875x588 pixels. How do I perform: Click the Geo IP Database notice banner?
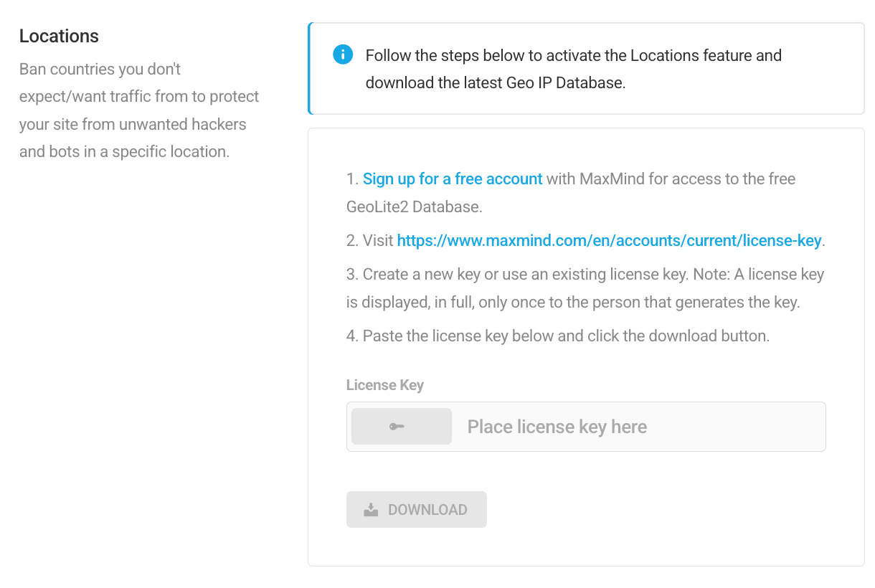click(x=586, y=68)
